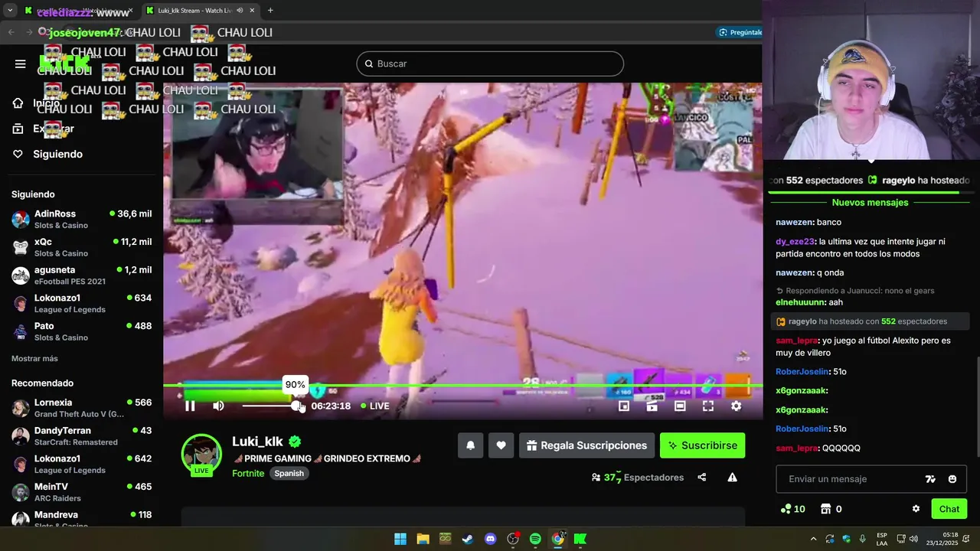
Task: Share the stream using the share icon
Action: point(702,478)
